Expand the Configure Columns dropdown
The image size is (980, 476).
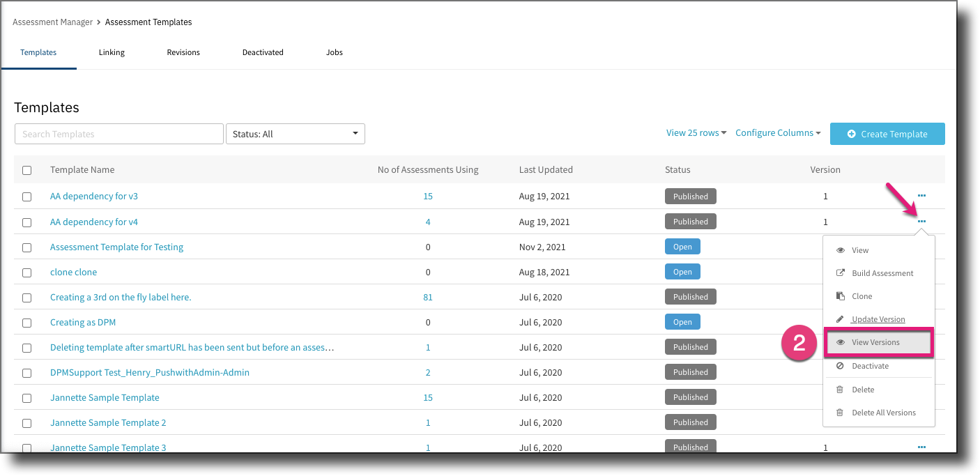[x=777, y=132]
